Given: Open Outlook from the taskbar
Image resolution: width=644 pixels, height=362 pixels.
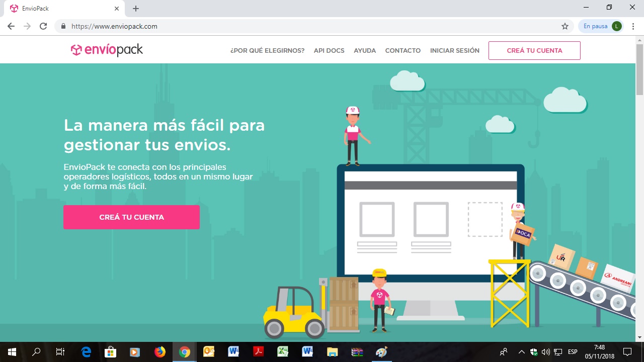Looking at the screenshot, I should coord(209,352).
